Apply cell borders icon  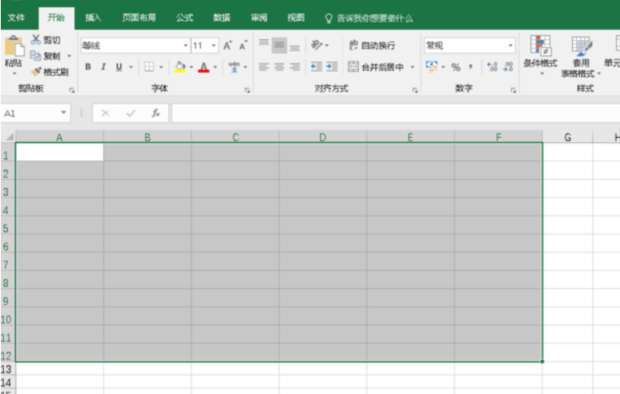[149, 67]
